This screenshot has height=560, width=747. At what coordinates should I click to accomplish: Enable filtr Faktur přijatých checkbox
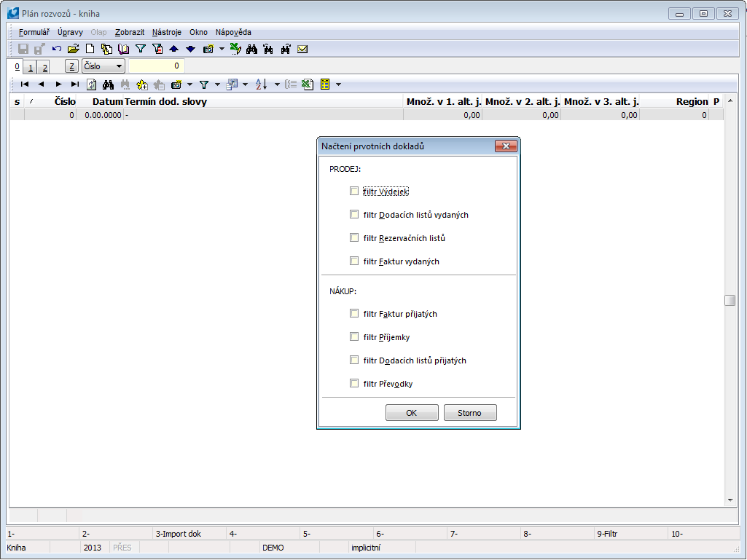point(354,313)
